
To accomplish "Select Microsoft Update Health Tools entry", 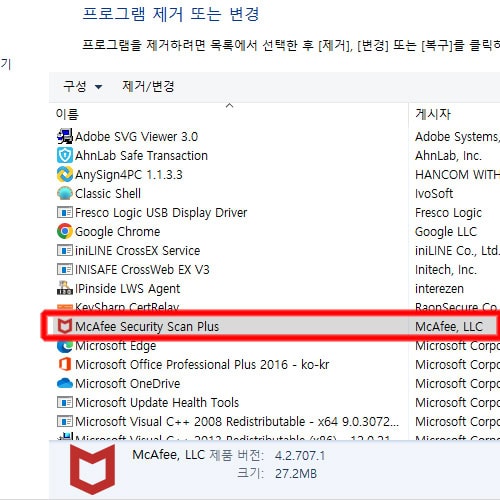I will 157,403.
